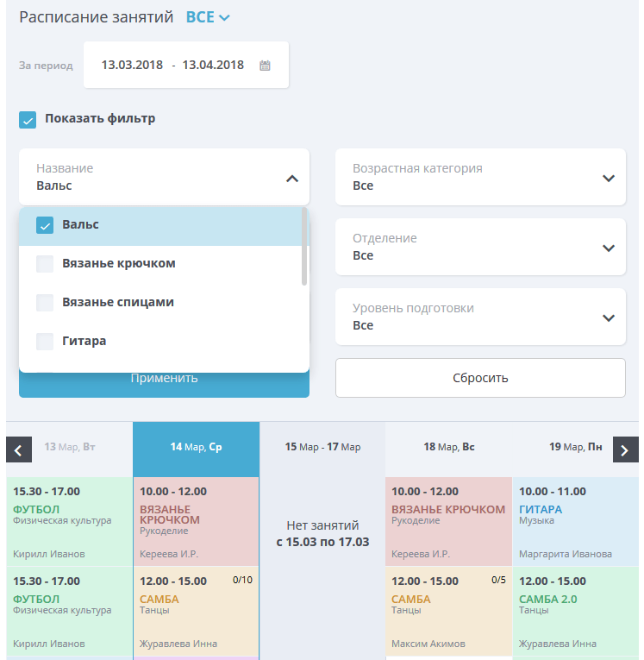Expand Возрастная категория dropdown
Screen dimensions: 644x660
pos(480,177)
